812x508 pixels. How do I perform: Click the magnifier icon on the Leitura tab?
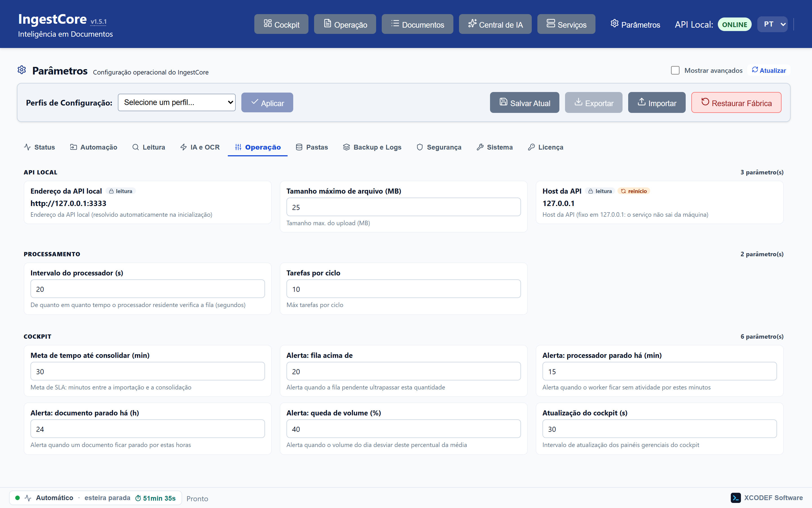tap(136, 147)
